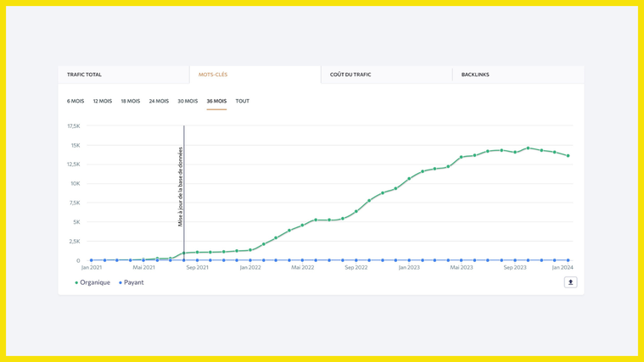Click the paid data point at Jan 2021
Screen dimensions: 644x362
tap(92, 260)
